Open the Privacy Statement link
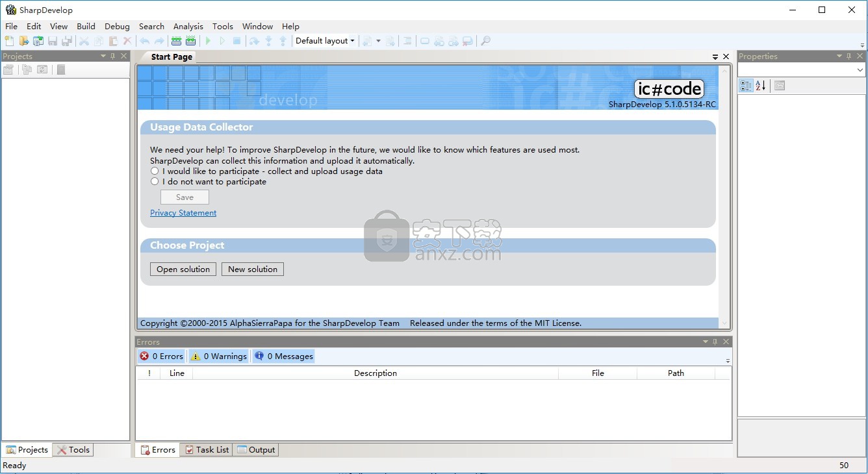This screenshot has height=474, width=868. click(x=183, y=213)
